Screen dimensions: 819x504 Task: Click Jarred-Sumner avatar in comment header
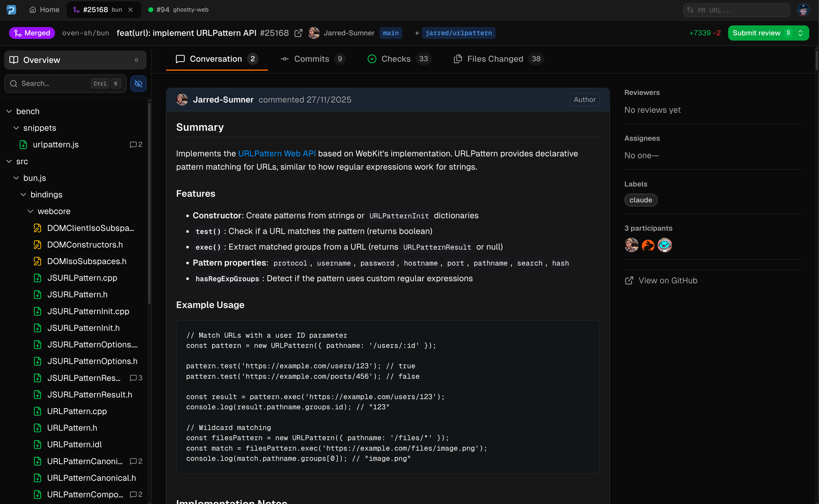(x=182, y=100)
